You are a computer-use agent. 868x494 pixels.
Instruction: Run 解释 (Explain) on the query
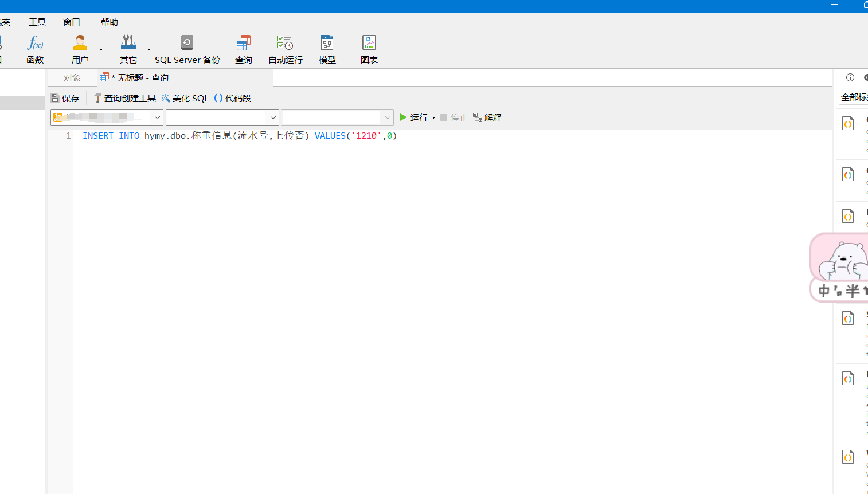coord(487,117)
